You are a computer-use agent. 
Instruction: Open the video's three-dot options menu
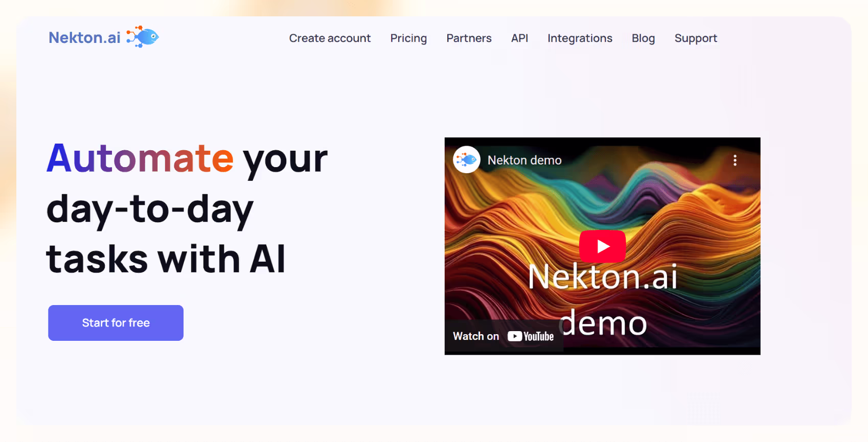pyautogui.click(x=735, y=160)
